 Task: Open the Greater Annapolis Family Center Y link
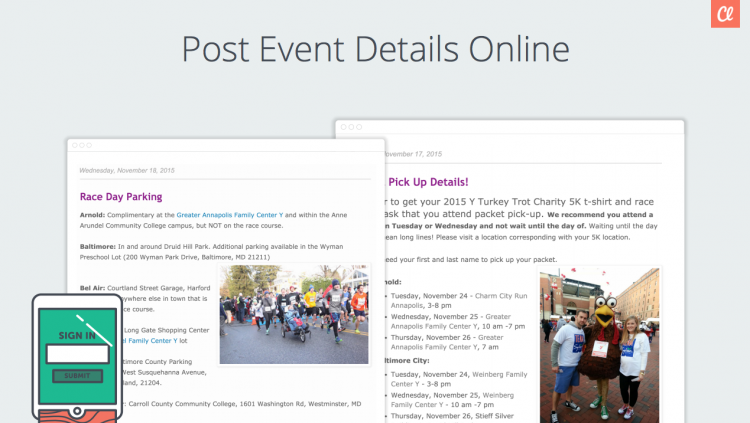pos(230,215)
